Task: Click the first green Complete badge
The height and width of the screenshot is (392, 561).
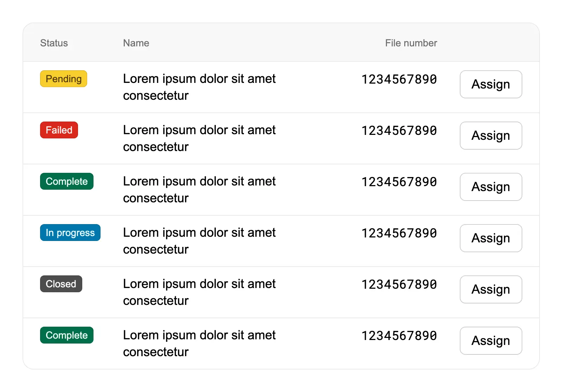Action: [x=66, y=181]
